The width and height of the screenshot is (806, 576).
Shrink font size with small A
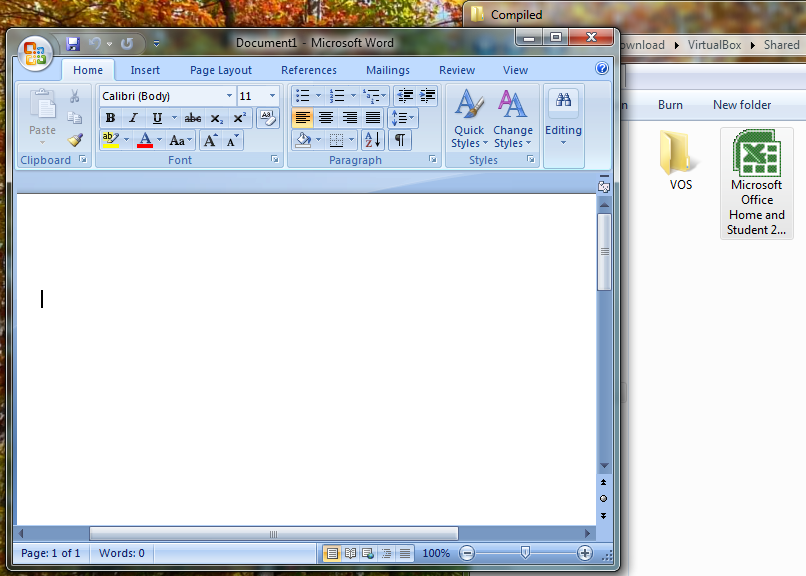(232, 141)
